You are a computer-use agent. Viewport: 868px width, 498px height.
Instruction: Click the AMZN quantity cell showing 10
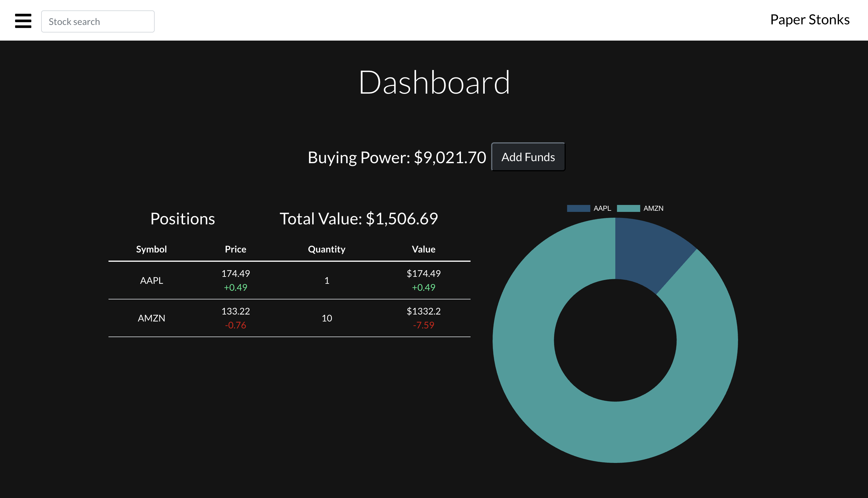[327, 318]
